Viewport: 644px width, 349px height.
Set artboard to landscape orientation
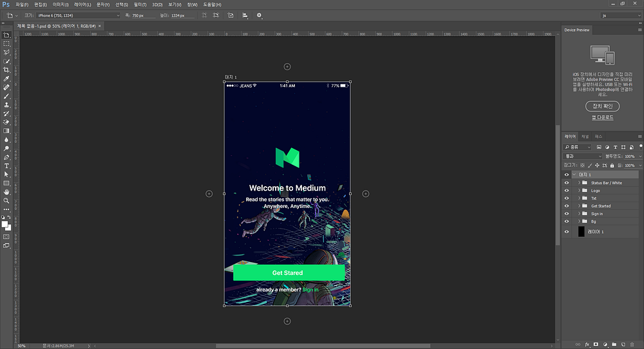[x=216, y=15]
